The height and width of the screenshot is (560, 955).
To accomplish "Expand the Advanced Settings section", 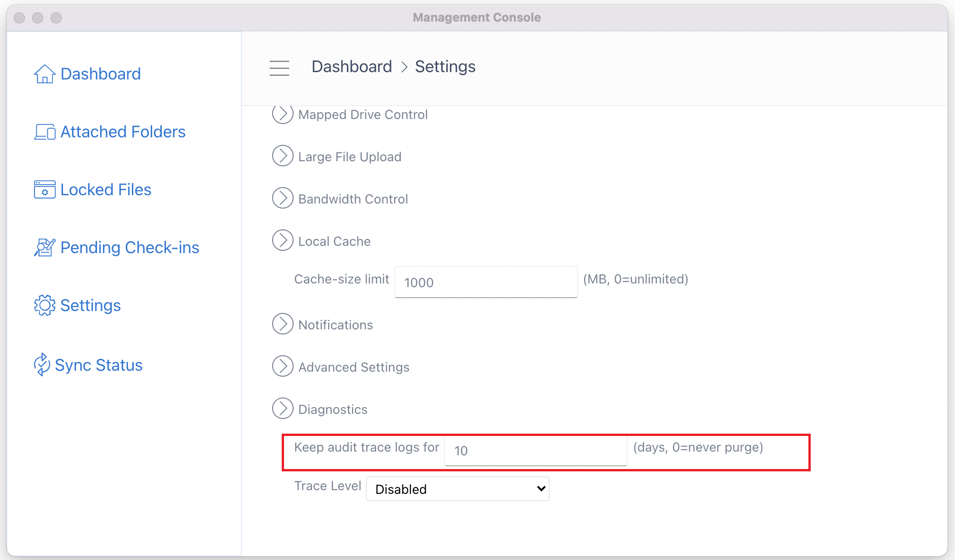I will click(283, 367).
